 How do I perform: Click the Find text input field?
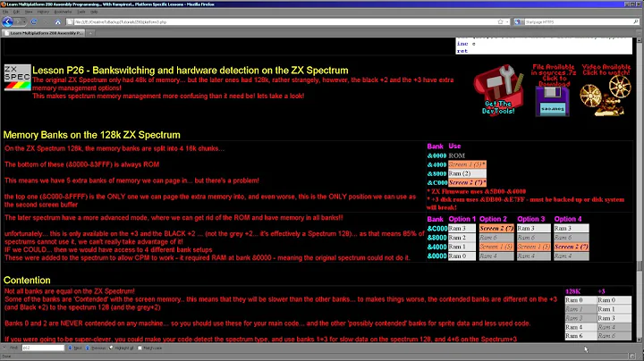point(43,348)
